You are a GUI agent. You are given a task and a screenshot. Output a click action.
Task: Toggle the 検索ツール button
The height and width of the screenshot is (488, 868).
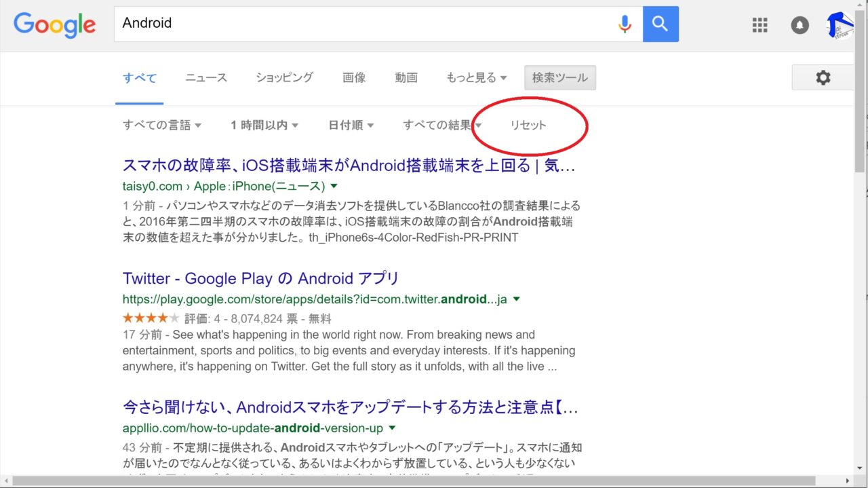(559, 78)
